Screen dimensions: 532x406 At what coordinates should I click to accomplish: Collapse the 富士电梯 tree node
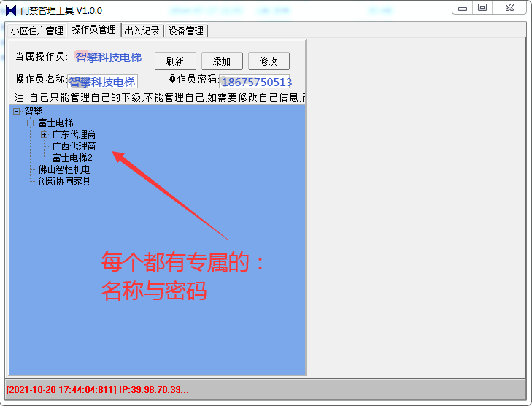(x=30, y=123)
